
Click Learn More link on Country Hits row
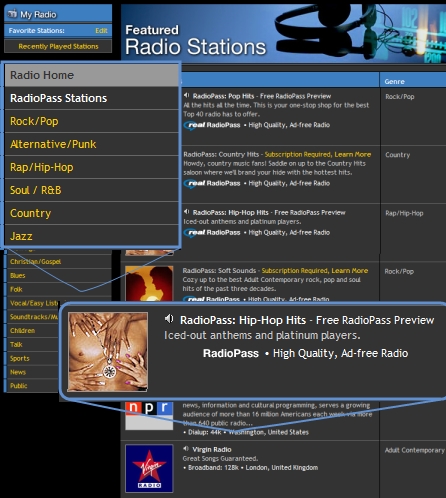coord(353,154)
